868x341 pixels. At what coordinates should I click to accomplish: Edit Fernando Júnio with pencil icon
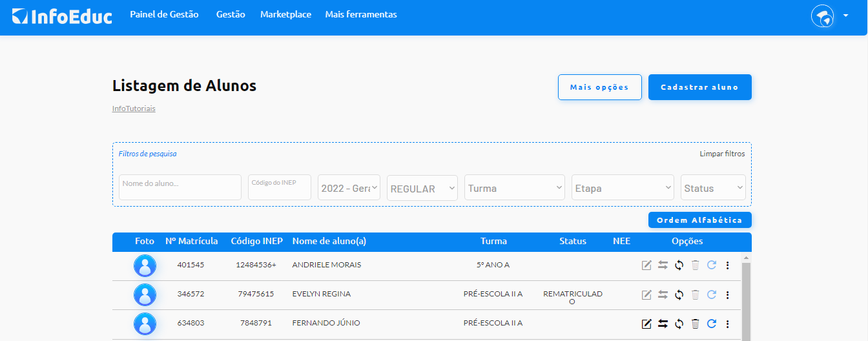[x=646, y=324]
